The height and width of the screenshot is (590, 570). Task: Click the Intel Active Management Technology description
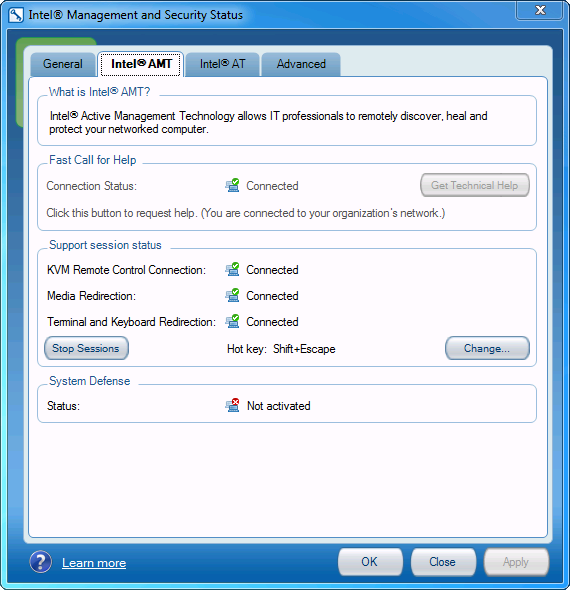pyautogui.click(x=268, y=122)
